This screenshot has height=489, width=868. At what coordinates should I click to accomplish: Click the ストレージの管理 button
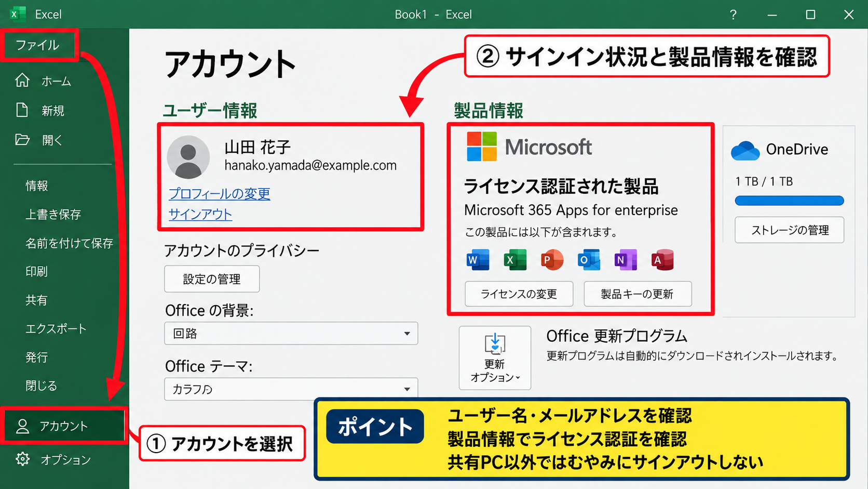pos(790,230)
